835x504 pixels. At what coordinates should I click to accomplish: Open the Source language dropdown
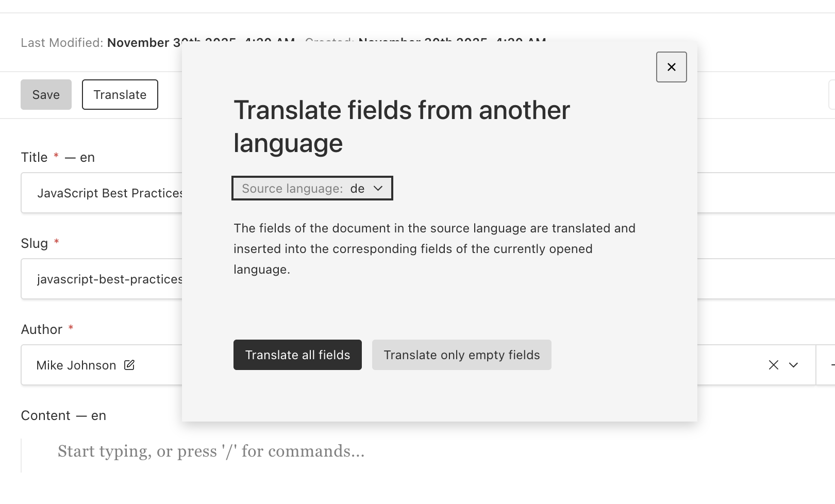[312, 189]
